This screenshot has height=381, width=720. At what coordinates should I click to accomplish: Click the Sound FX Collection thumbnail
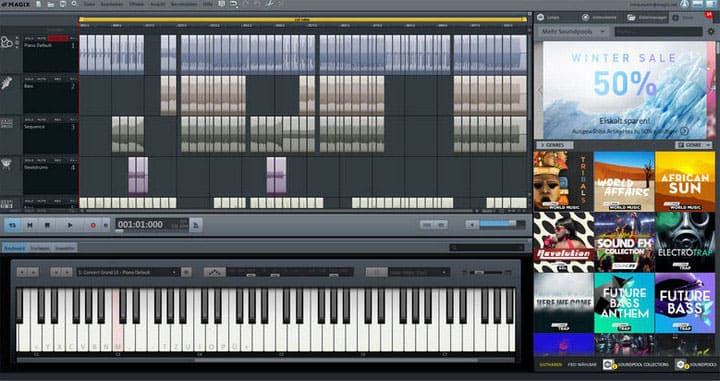624,242
